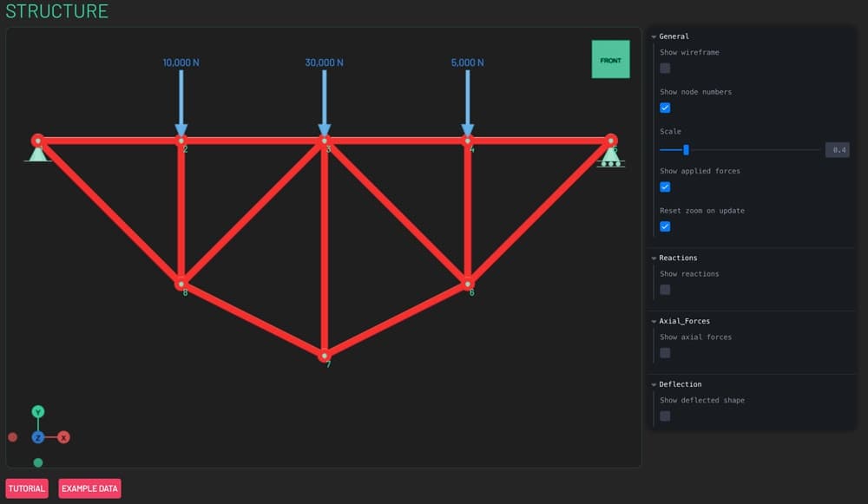Click the FRONT view cube

[610, 60]
